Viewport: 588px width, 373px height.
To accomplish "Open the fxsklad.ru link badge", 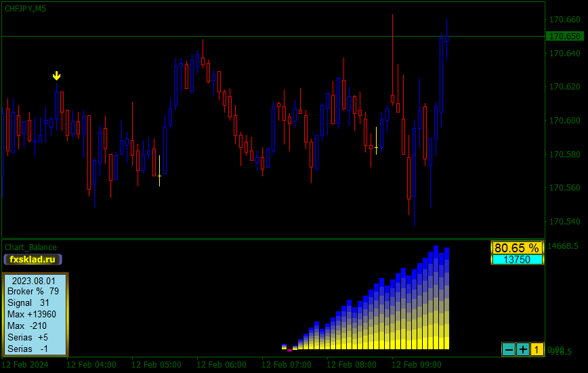I will tap(33, 259).
